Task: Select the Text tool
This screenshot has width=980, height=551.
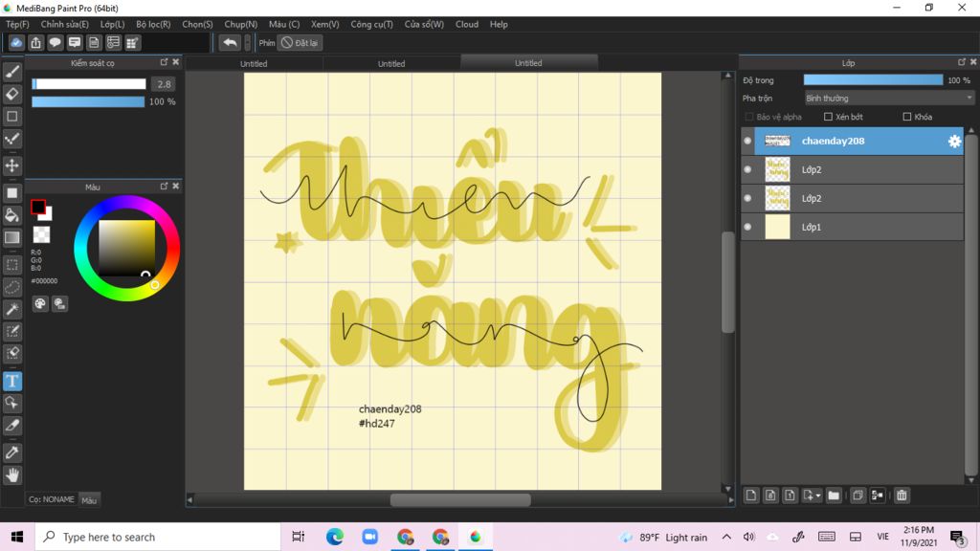Action: (x=11, y=381)
